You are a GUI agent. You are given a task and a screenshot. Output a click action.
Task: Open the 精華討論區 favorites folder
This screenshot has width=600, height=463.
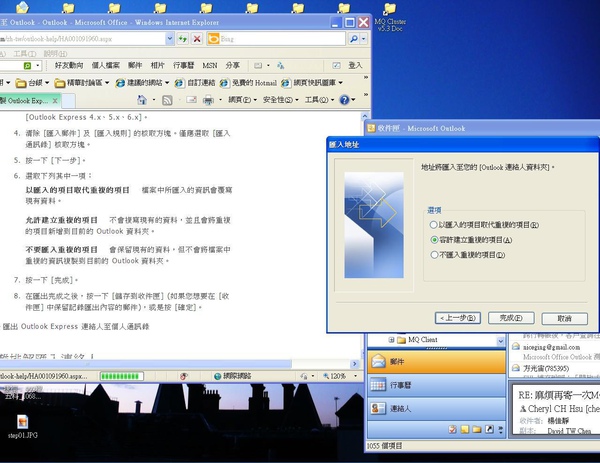(82, 83)
